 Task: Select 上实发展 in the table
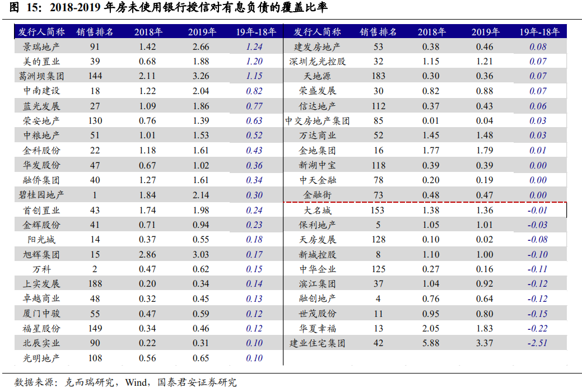[41, 284]
